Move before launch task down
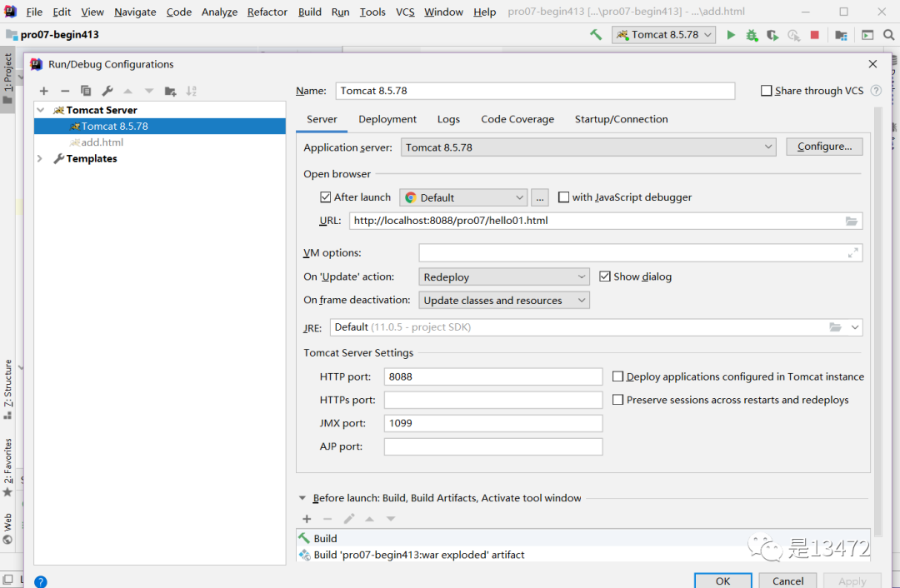The image size is (900, 588). pyautogui.click(x=391, y=519)
